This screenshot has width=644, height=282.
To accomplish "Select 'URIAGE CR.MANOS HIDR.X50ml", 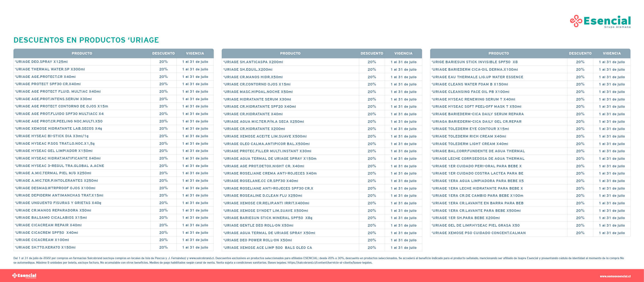I will click(x=322, y=77).
